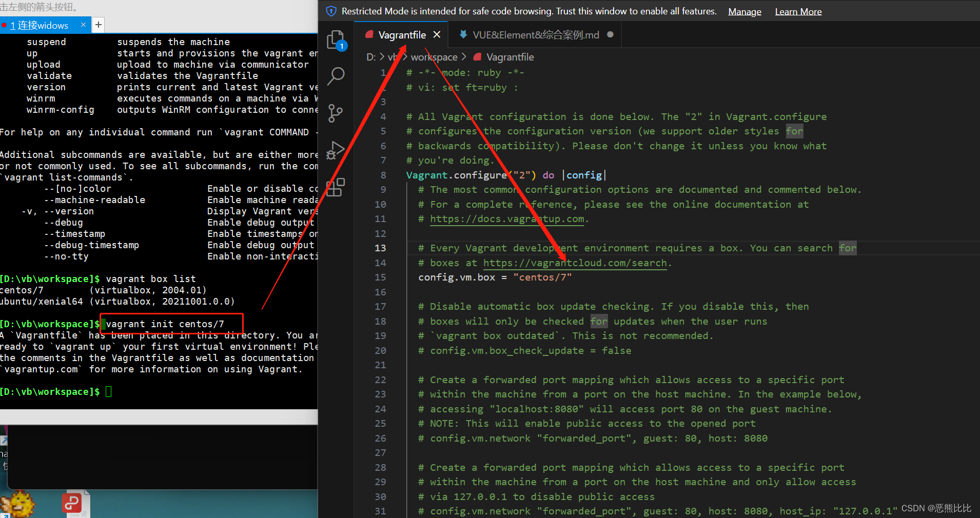Click line 31 host_ip 127.0.0.1 comment

(x=657, y=511)
